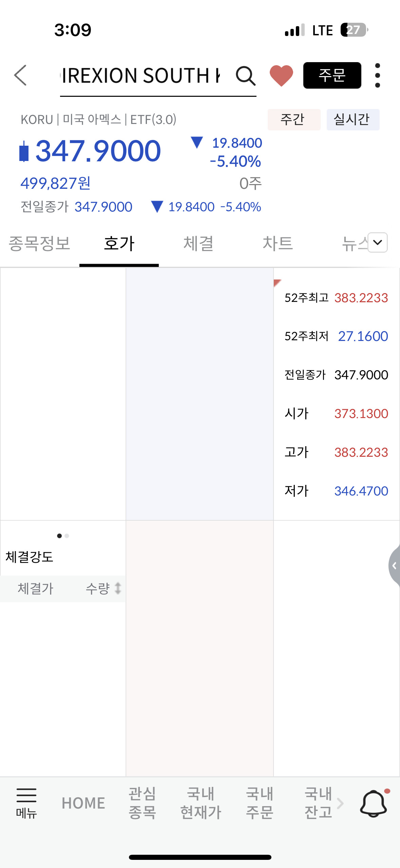
Task: Tap the back arrow icon
Action: coord(20,75)
